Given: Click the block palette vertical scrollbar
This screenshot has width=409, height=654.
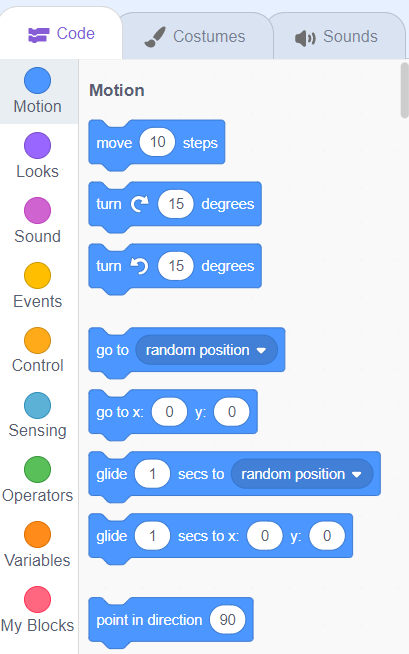Looking at the screenshot, I should click(x=404, y=90).
